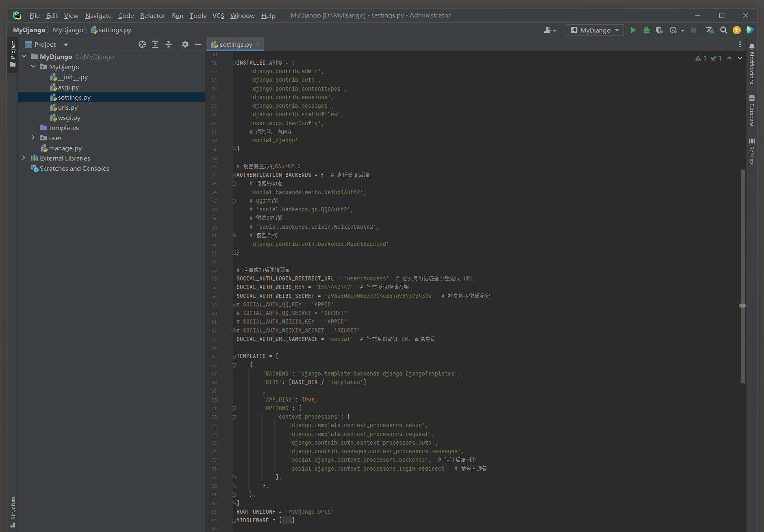Screen dimensions: 764x532
Task: Click the collapsed [...] MIDDLEWARE placeholder
Action: [x=287, y=521]
